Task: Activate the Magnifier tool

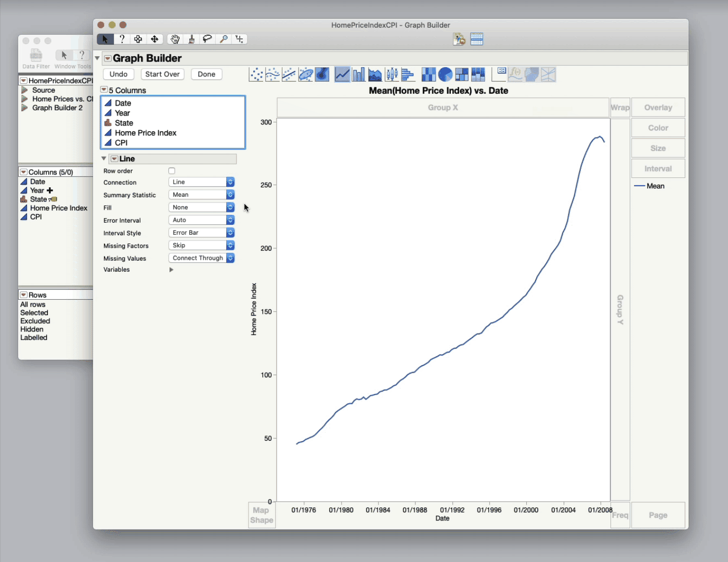Action: pos(224,39)
